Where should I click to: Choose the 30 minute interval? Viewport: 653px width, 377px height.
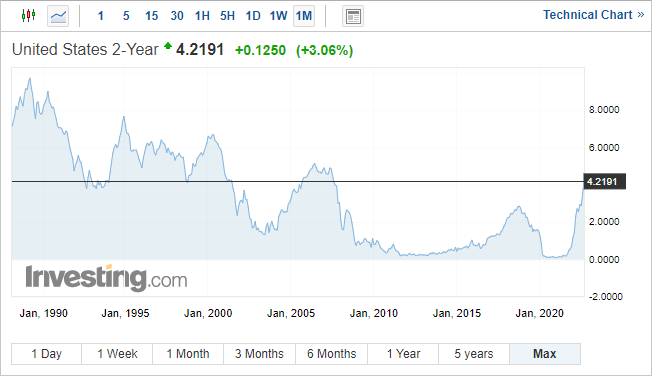[x=177, y=16]
